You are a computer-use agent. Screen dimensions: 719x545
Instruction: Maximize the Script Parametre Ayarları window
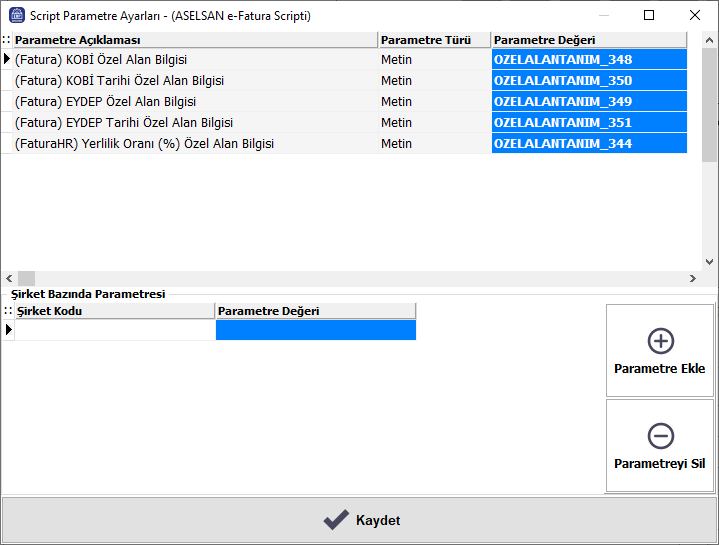click(649, 15)
